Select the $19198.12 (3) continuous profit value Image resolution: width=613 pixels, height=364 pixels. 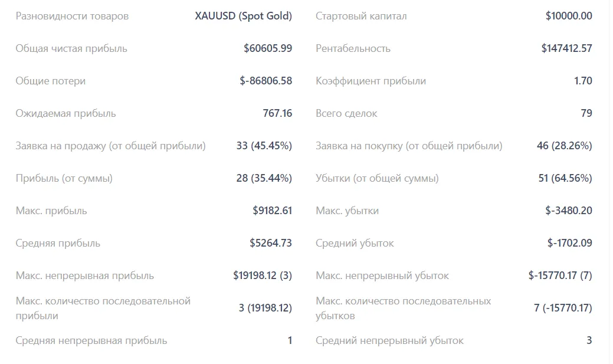coord(263,276)
